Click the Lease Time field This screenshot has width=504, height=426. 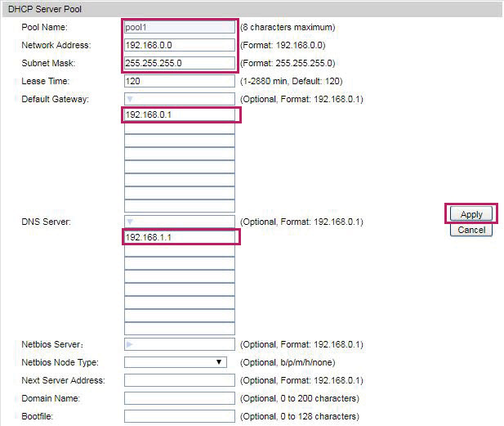point(180,81)
